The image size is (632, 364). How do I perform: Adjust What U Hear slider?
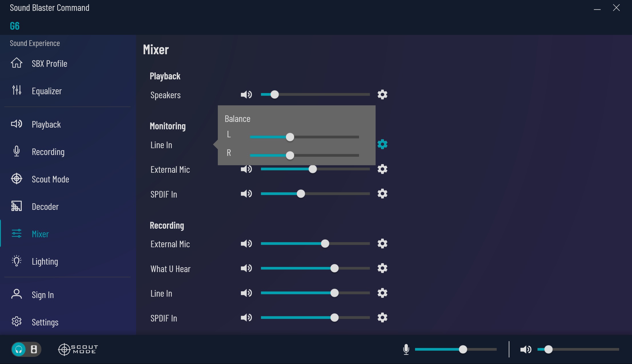[x=334, y=268]
